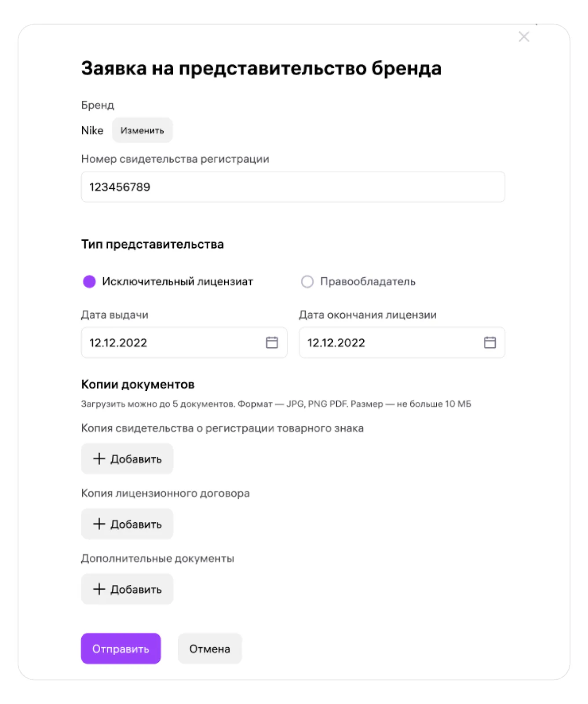Click the Исключительный лицензиат option label text
Viewport: 588px width, 704px height.
click(x=178, y=282)
